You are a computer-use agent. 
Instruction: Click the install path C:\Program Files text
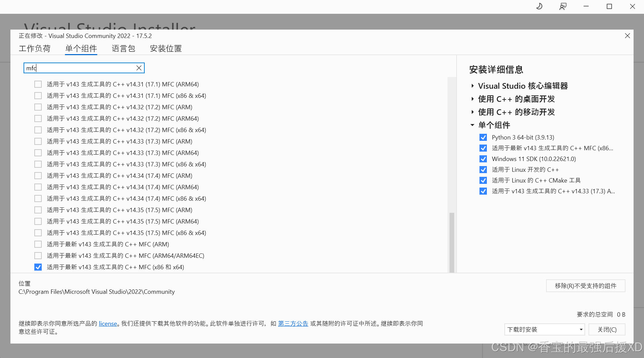coord(97,292)
